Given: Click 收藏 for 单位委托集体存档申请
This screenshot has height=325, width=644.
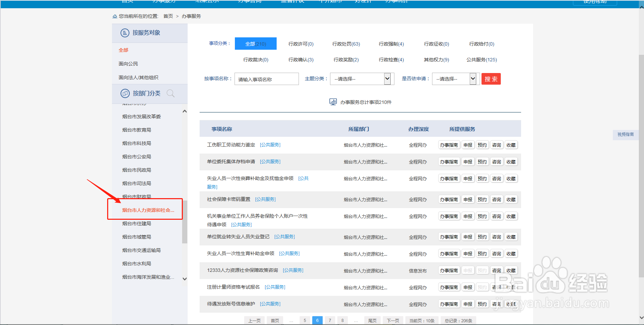Looking at the screenshot, I should [511, 161].
